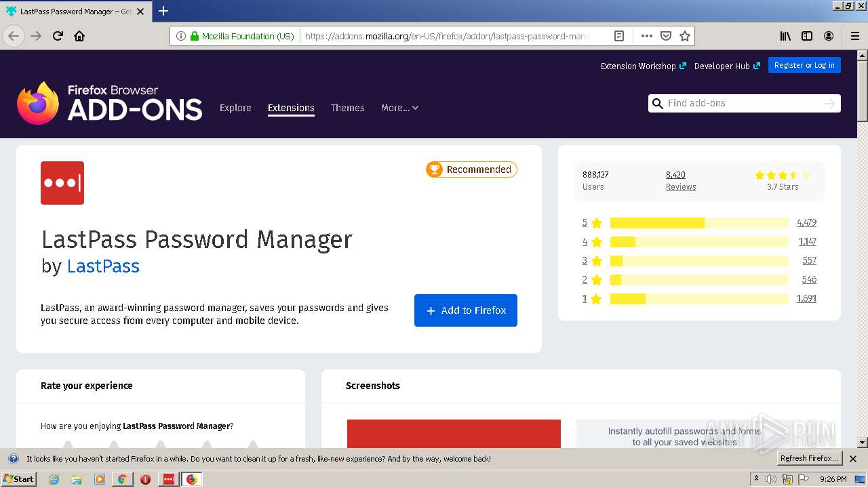The height and width of the screenshot is (488, 868).
Task: Click the 1-star rating bar
Action: (x=699, y=299)
